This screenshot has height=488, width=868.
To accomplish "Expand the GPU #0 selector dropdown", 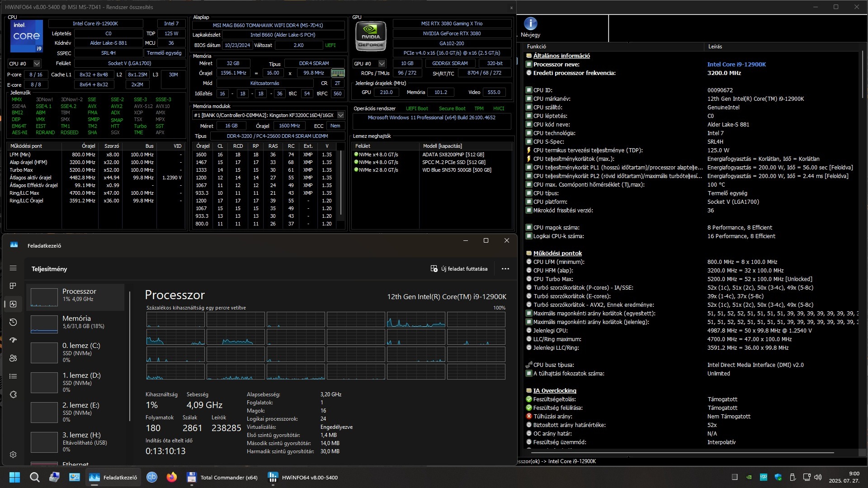I will click(382, 64).
